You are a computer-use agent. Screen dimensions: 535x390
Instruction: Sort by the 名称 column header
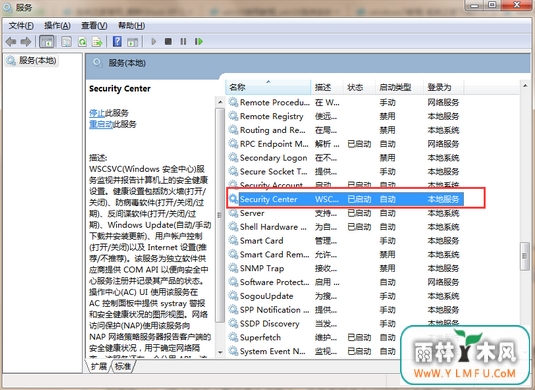(x=268, y=87)
